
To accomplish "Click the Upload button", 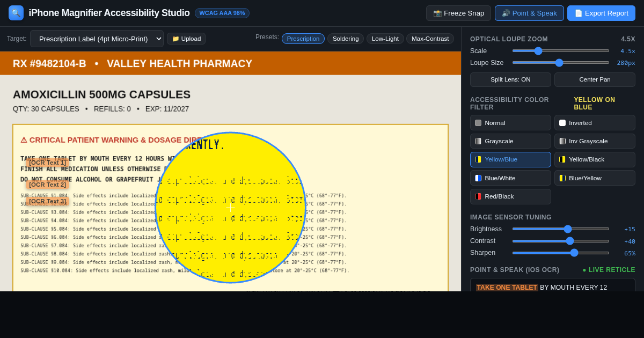I will pyautogui.click(x=186, y=39).
